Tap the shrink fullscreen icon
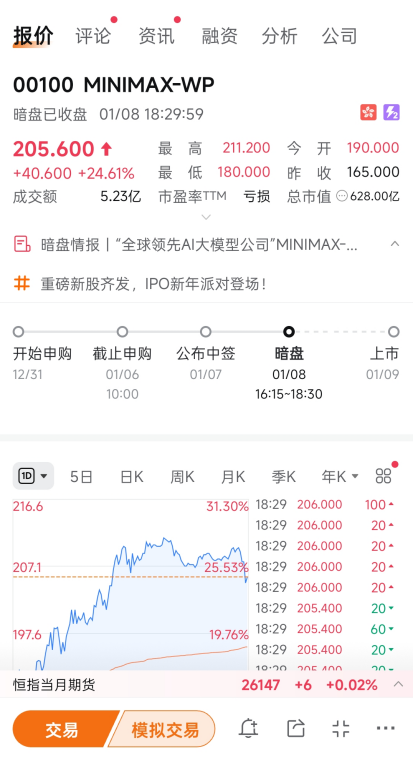413x763 pixels. click(341, 728)
